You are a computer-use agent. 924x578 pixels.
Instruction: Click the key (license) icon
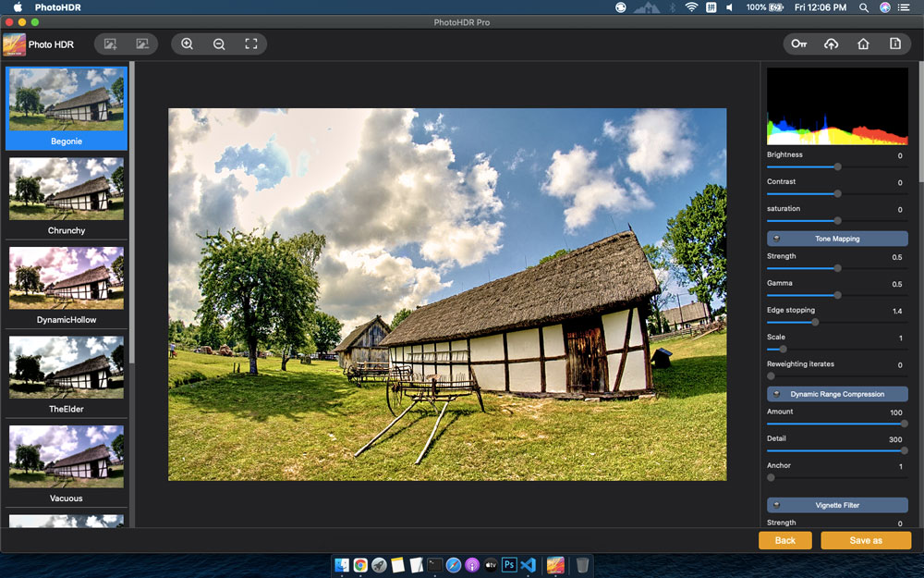click(798, 43)
